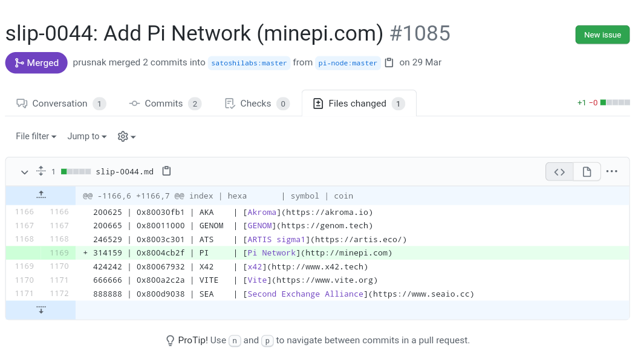Open the Checks tab

click(256, 104)
